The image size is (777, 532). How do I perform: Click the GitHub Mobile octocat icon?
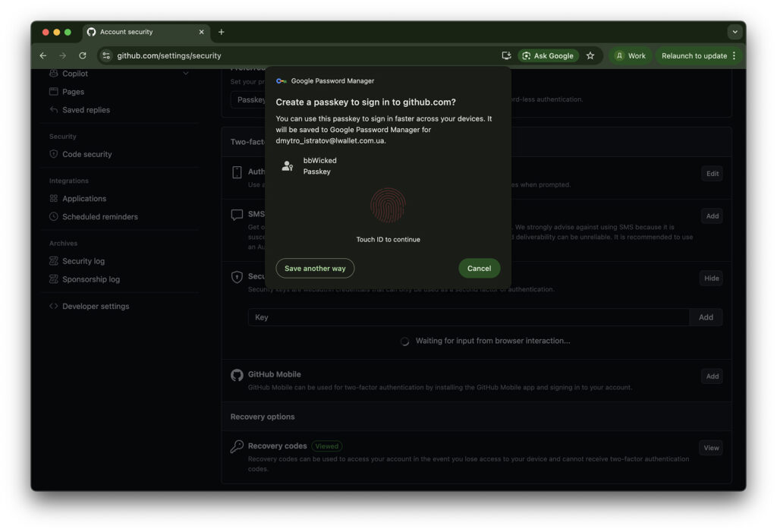[x=237, y=376]
